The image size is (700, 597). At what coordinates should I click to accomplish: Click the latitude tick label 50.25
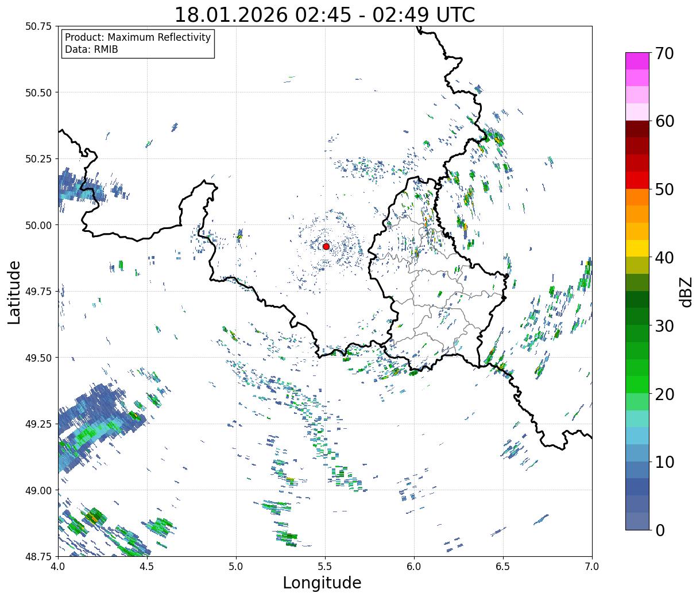tap(39, 159)
